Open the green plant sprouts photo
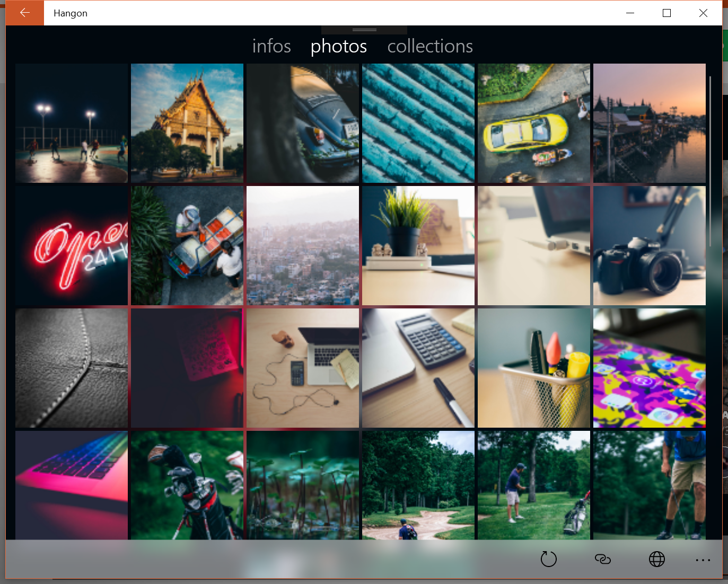This screenshot has width=728, height=584. point(303,485)
